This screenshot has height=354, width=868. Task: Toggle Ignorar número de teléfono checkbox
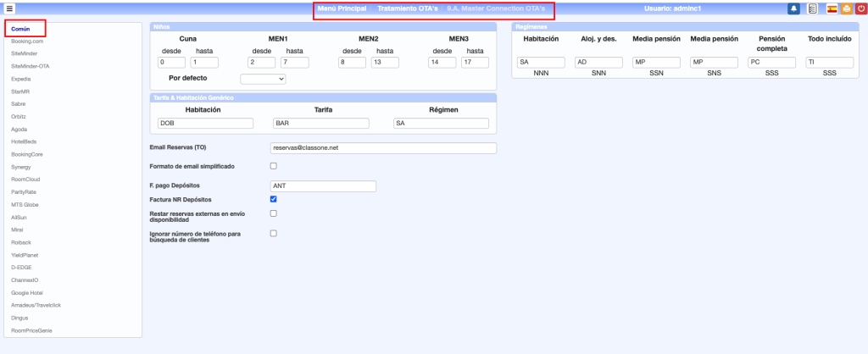click(x=273, y=233)
